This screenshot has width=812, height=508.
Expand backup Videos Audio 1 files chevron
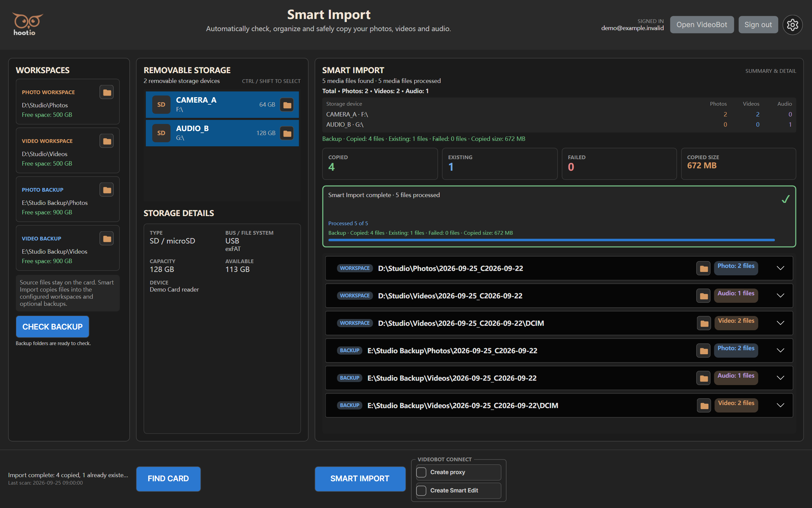[x=780, y=378]
